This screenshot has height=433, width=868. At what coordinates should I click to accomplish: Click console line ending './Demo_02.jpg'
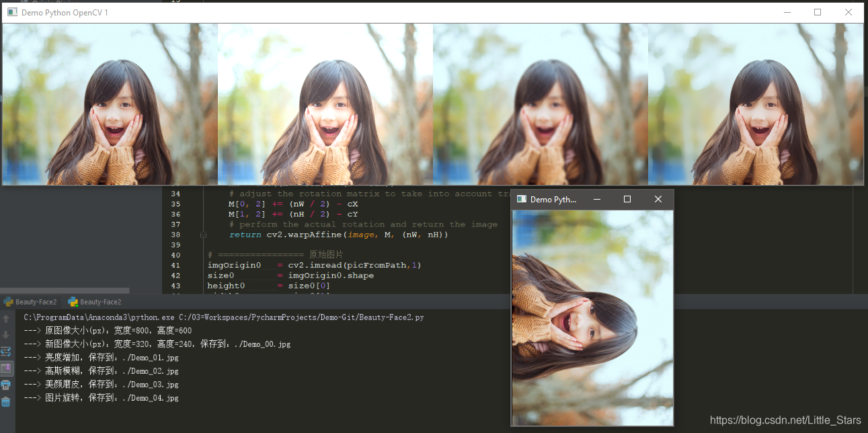click(101, 371)
